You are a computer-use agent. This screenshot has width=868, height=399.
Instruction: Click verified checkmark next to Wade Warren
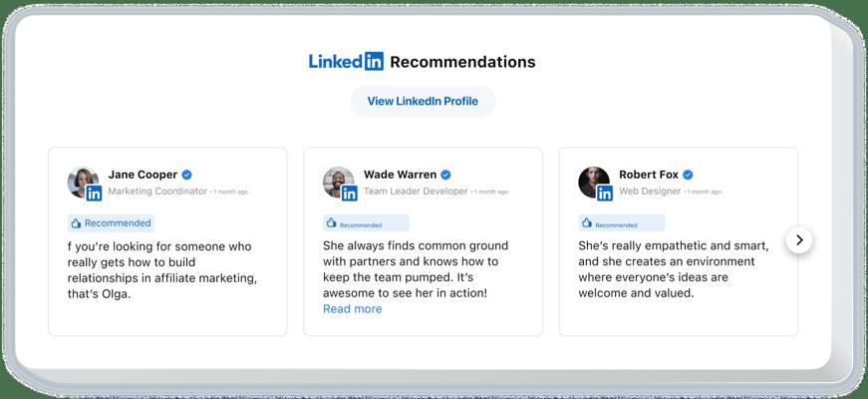tap(445, 175)
